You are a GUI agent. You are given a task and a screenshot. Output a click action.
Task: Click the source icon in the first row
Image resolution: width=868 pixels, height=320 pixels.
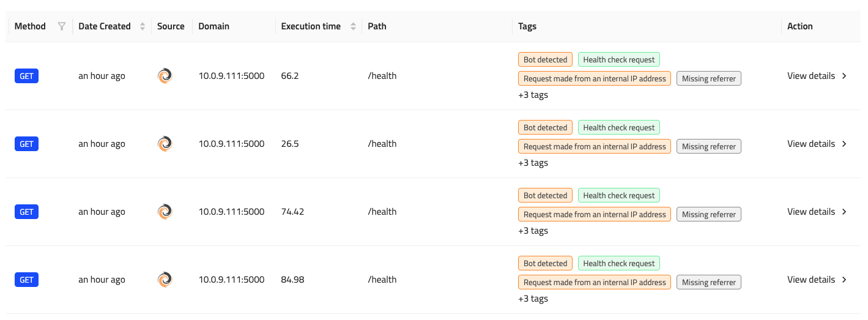pos(165,76)
